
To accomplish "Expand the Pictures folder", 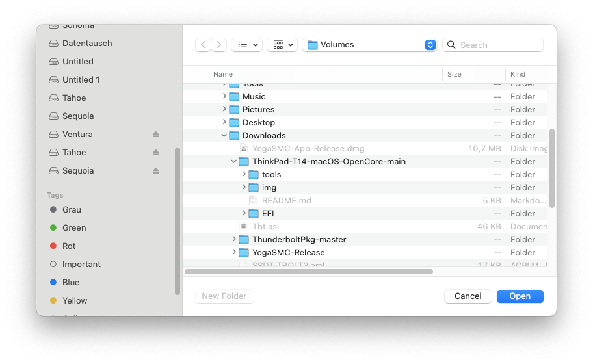I will click(224, 109).
